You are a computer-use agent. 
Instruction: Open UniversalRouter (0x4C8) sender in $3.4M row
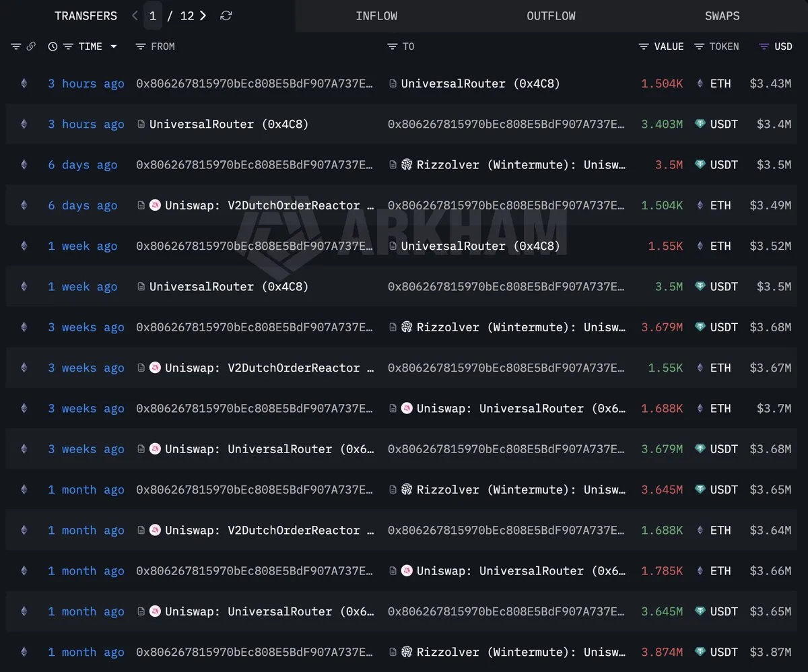(229, 124)
